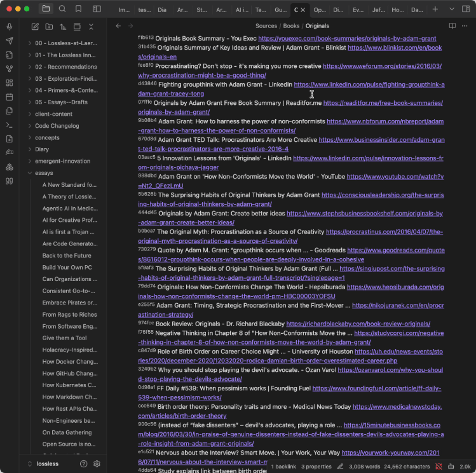The width and height of the screenshot is (476, 473).
Task: Toggle left sidebar layout icon
Action: (x=97, y=9)
